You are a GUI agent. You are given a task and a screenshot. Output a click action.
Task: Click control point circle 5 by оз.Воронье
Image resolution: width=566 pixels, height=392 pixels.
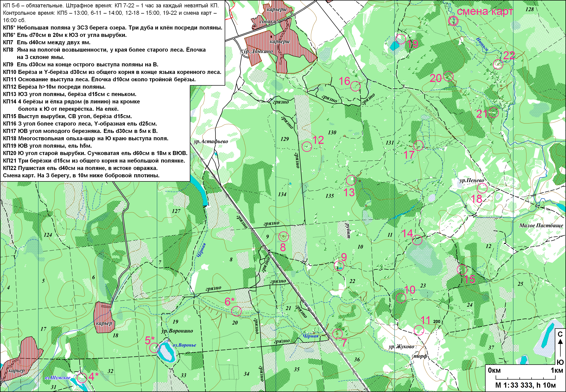[154, 348]
